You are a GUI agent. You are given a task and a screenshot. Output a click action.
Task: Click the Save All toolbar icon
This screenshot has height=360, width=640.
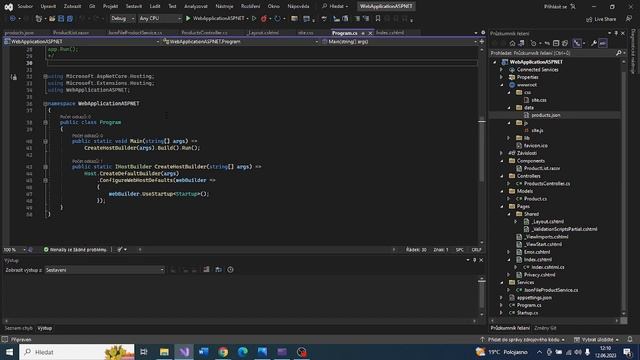click(x=70, y=18)
